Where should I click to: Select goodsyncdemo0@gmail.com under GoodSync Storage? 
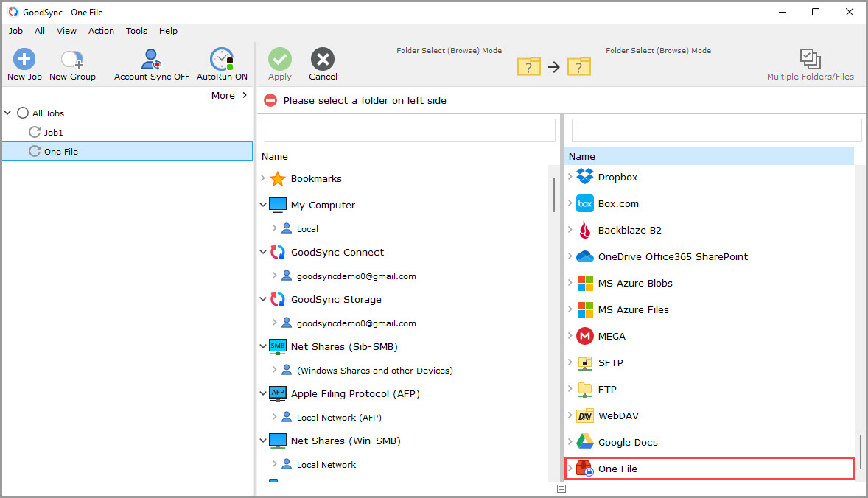pyautogui.click(x=356, y=323)
